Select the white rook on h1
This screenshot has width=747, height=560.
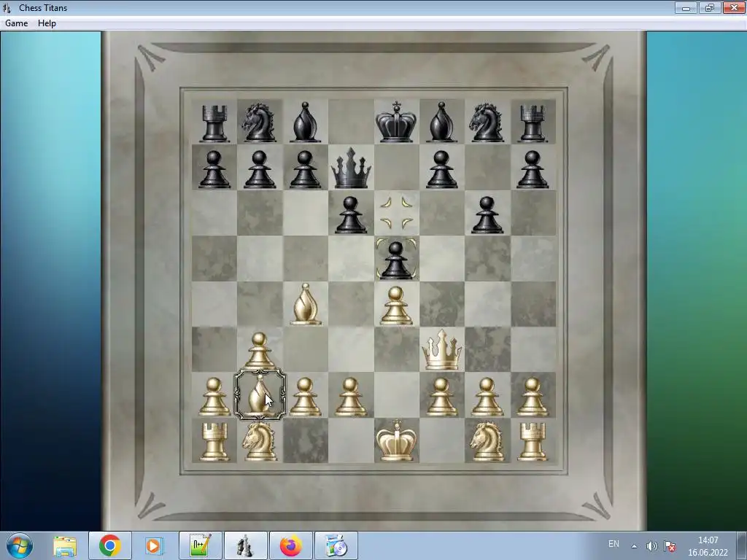tap(532, 443)
